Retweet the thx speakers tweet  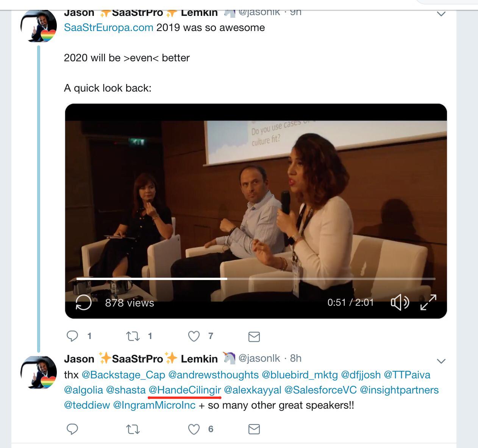133,429
